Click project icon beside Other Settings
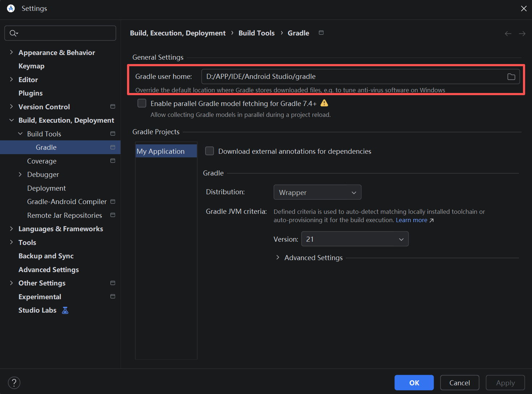532x394 pixels. (113, 283)
